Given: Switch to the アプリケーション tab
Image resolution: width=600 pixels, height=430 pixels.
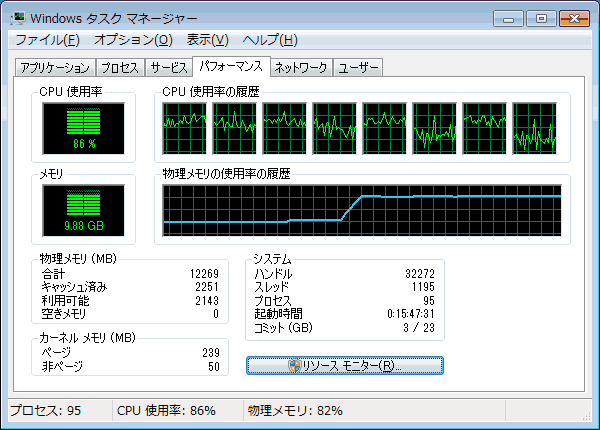Looking at the screenshot, I should (x=55, y=68).
